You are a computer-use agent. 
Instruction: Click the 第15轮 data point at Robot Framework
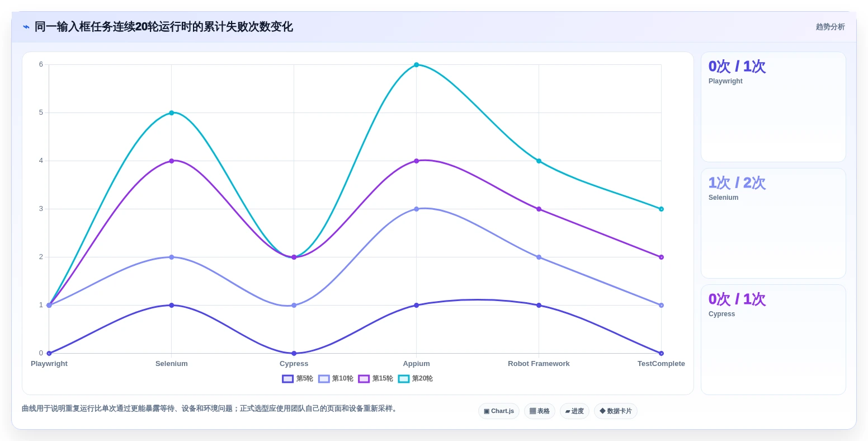(539, 209)
